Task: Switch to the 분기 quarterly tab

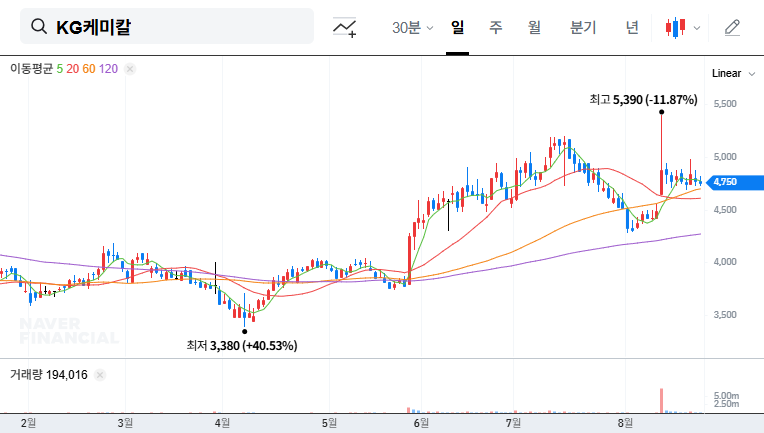Action: pos(583,27)
